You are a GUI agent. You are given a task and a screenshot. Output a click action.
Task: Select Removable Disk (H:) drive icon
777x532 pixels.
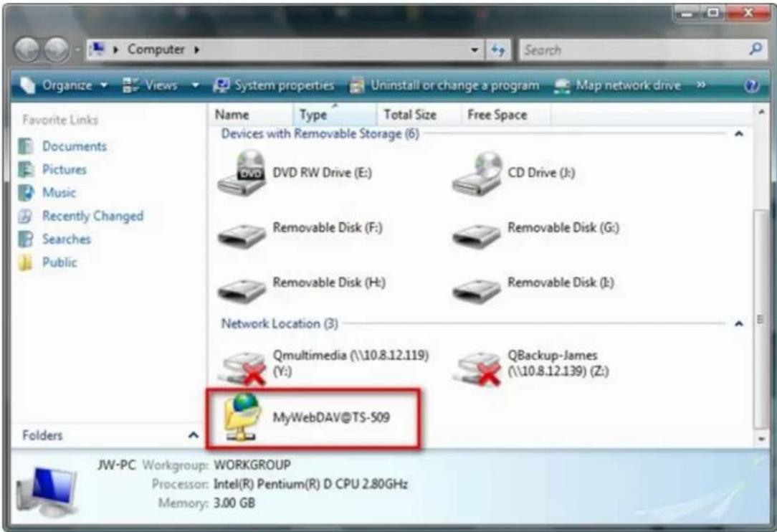click(x=242, y=290)
